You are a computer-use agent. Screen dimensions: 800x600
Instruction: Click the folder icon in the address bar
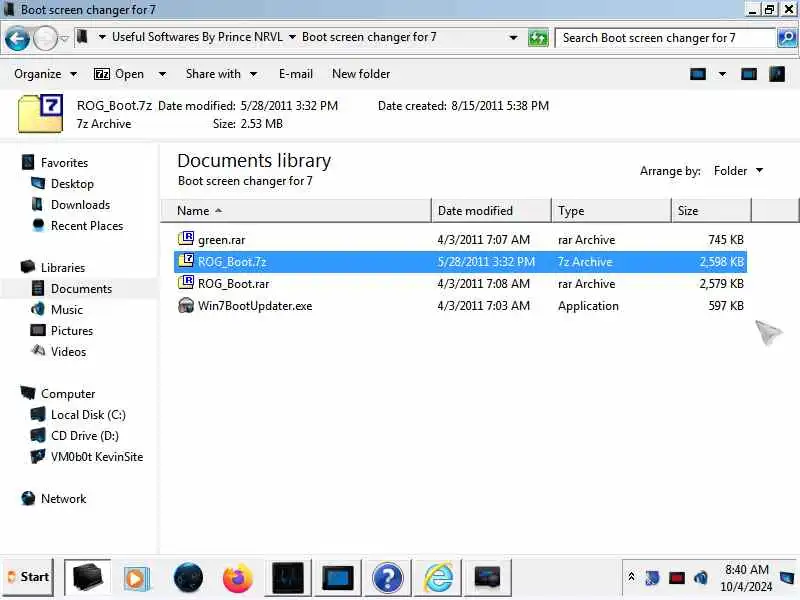click(82, 37)
